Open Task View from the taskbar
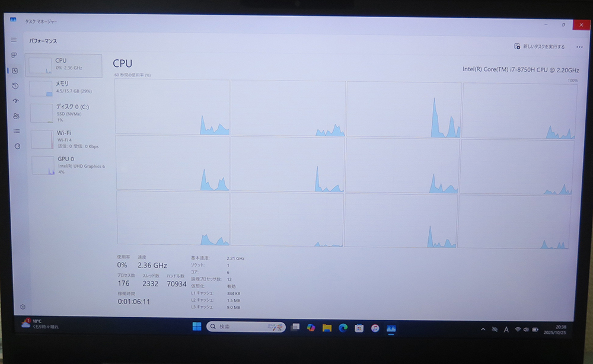This screenshot has width=593, height=364. point(295,327)
